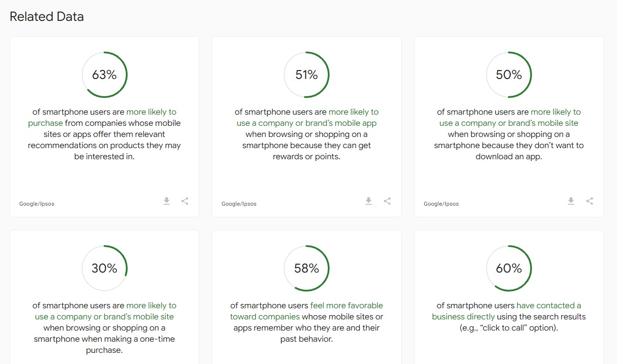Share the 50% mobile site stat card
The image size is (617, 364).
pyautogui.click(x=590, y=201)
